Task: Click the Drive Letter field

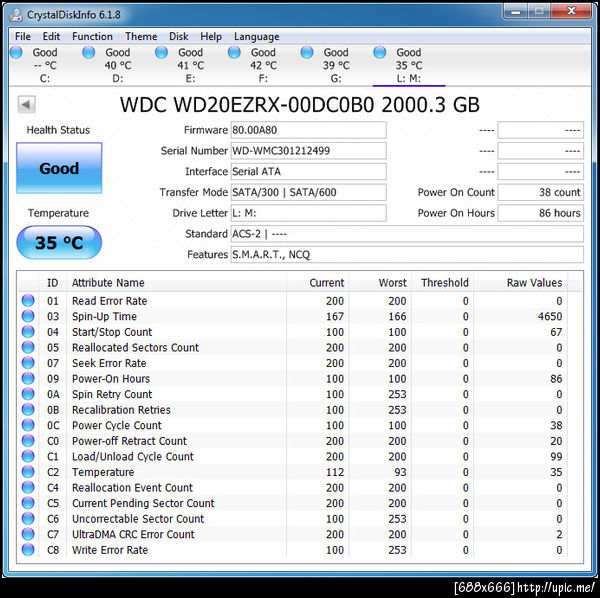Action: [308, 213]
